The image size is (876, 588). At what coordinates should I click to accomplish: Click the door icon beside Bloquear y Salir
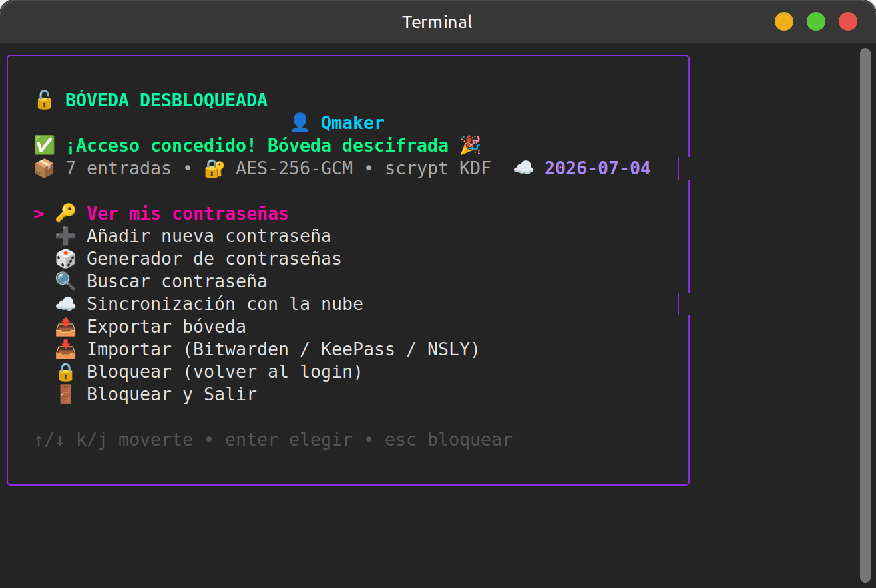tap(65, 394)
